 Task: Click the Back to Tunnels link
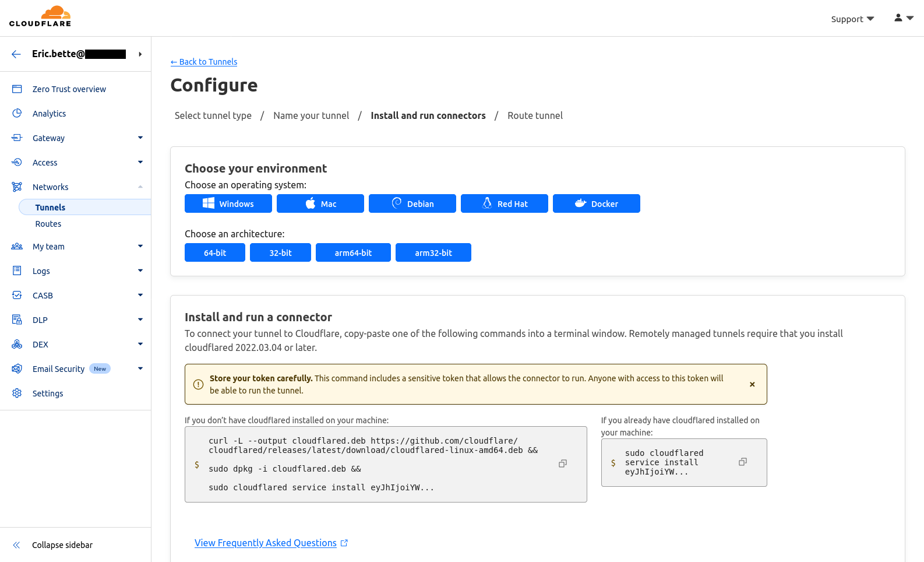click(x=204, y=62)
